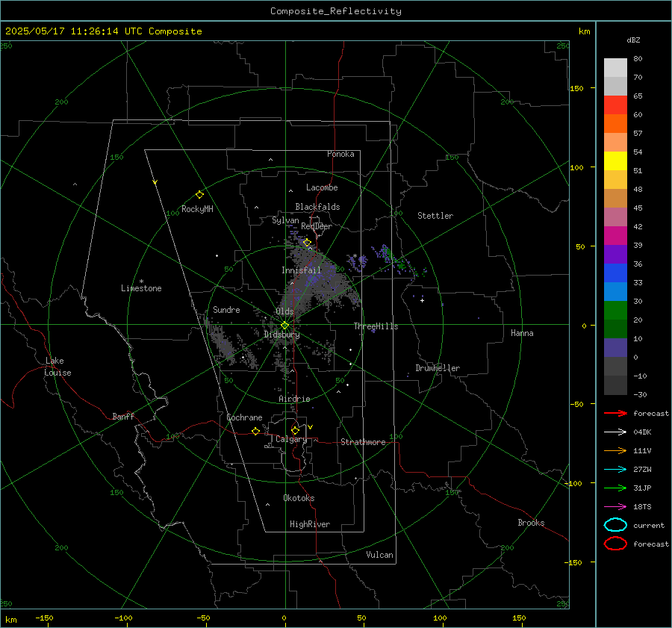Click the Okotoks label
Viewport: 672px width, 628px height.
pos(299,498)
